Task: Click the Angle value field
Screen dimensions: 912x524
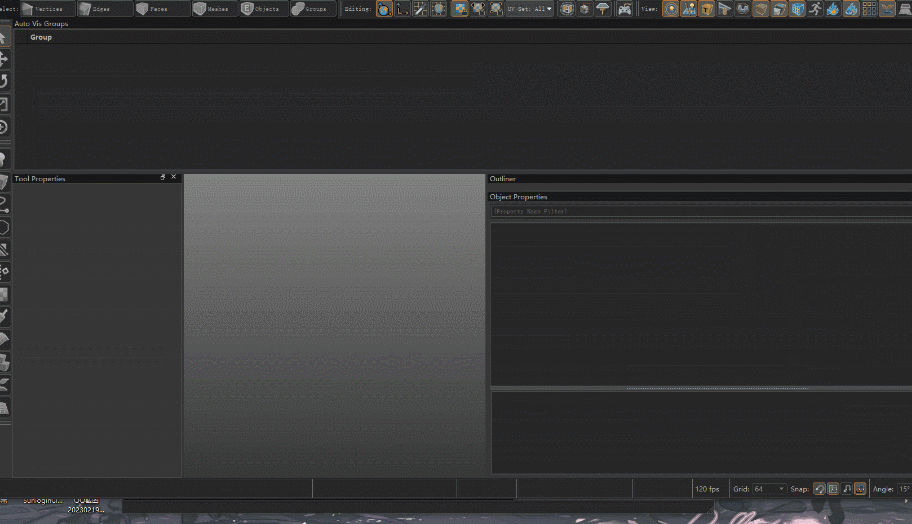Action: 904,489
